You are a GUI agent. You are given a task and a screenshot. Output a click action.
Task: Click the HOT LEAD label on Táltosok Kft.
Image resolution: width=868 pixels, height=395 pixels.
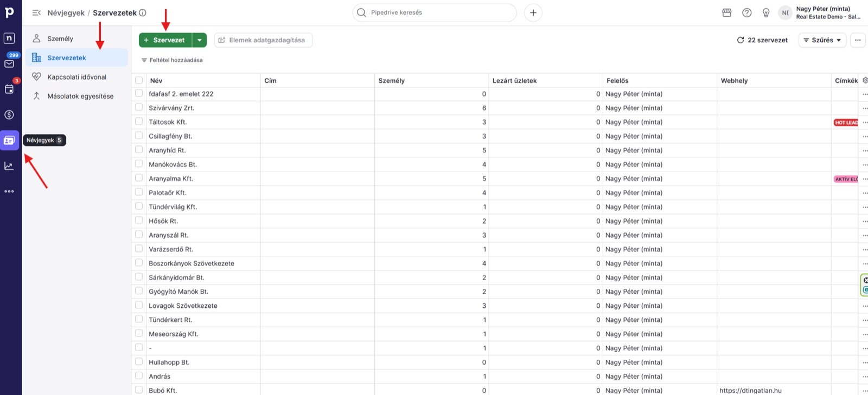point(846,122)
